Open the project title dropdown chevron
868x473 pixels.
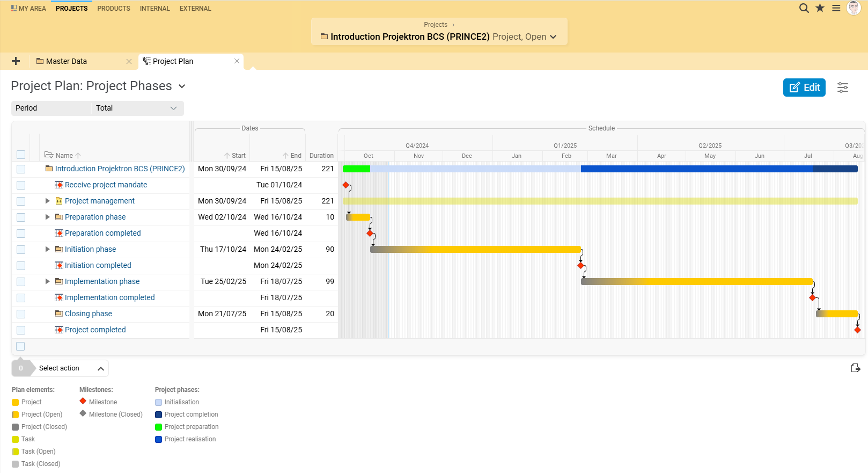(x=553, y=37)
